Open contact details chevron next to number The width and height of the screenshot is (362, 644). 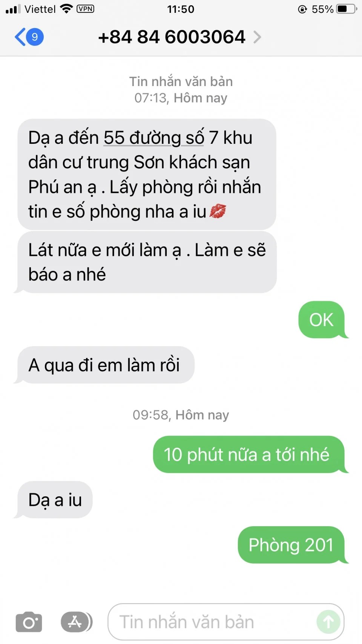click(x=257, y=37)
